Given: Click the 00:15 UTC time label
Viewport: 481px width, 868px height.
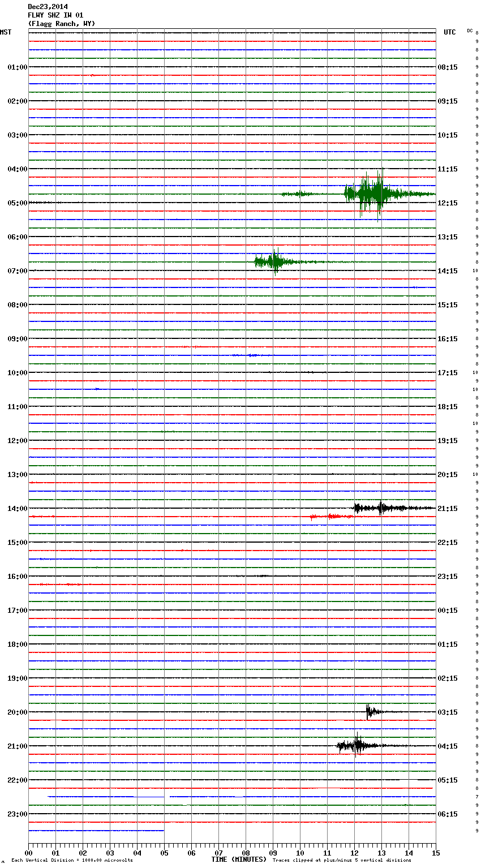Looking at the screenshot, I should click(448, 611).
